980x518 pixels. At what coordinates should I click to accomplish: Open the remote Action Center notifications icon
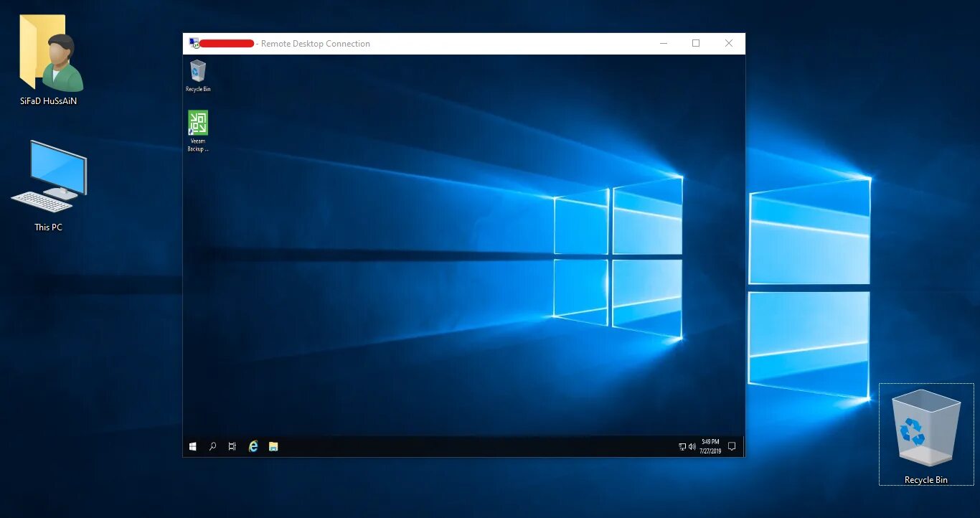[732, 446]
